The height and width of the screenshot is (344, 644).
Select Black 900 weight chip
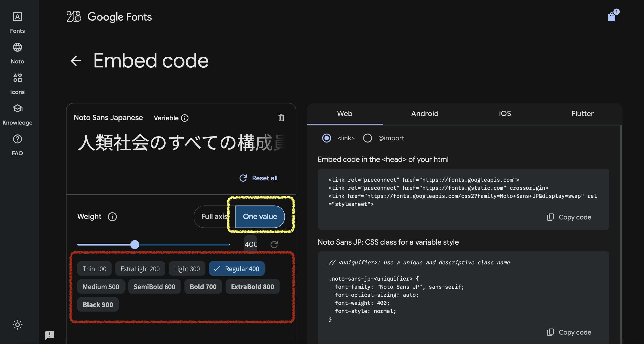pos(98,305)
